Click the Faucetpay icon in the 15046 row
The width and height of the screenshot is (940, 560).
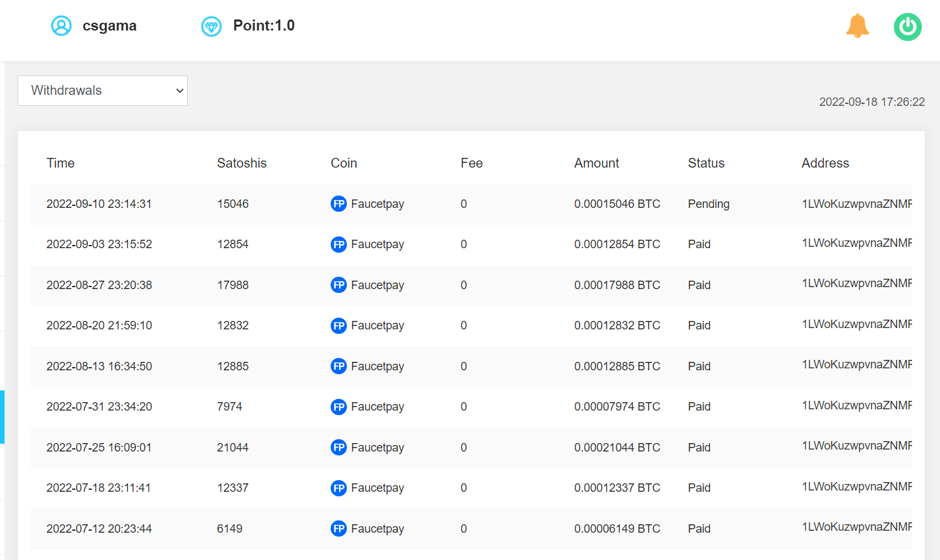click(338, 204)
